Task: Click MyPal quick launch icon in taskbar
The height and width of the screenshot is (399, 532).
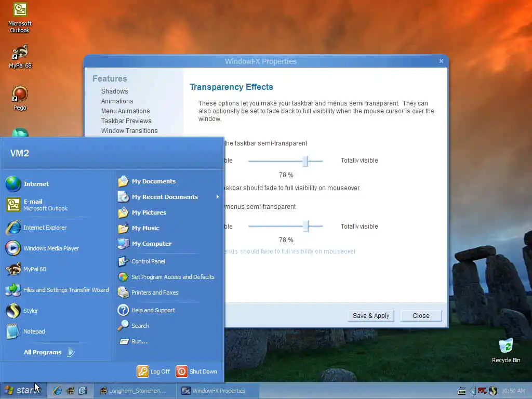Action: pyautogui.click(x=70, y=391)
